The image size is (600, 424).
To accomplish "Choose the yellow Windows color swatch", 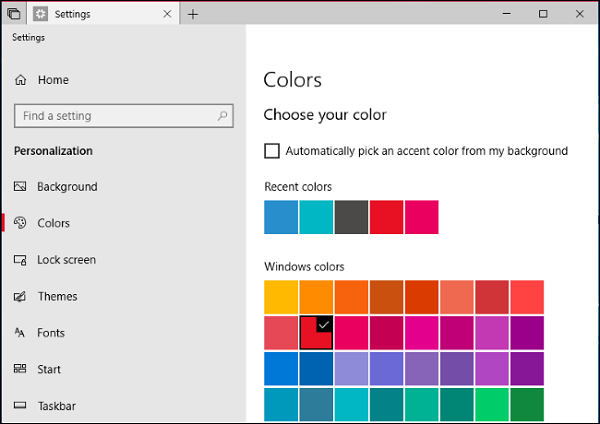I will pyautogui.click(x=281, y=297).
